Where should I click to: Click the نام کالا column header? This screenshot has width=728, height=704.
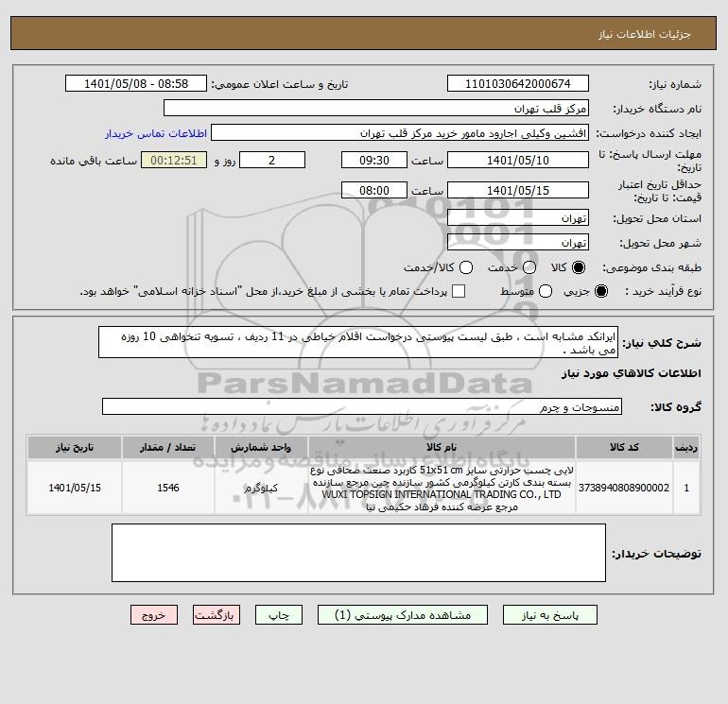[442, 447]
